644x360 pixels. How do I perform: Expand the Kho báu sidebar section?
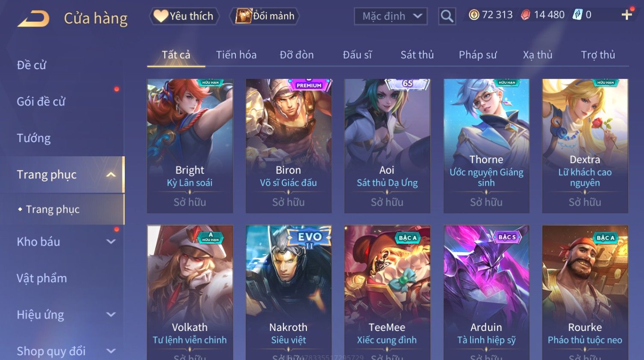coord(111,242)
